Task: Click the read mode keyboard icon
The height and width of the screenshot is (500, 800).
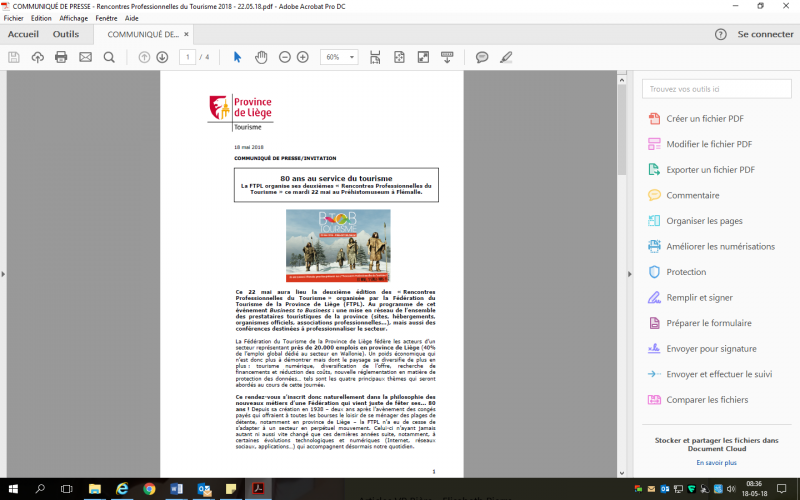Action: point(447,57)
